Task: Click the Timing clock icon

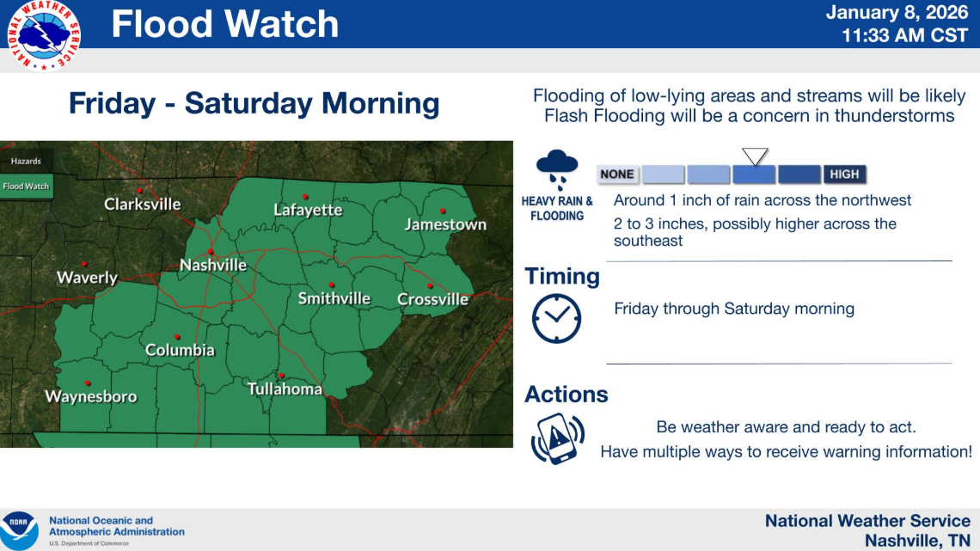Action: (x=556, y=318)
